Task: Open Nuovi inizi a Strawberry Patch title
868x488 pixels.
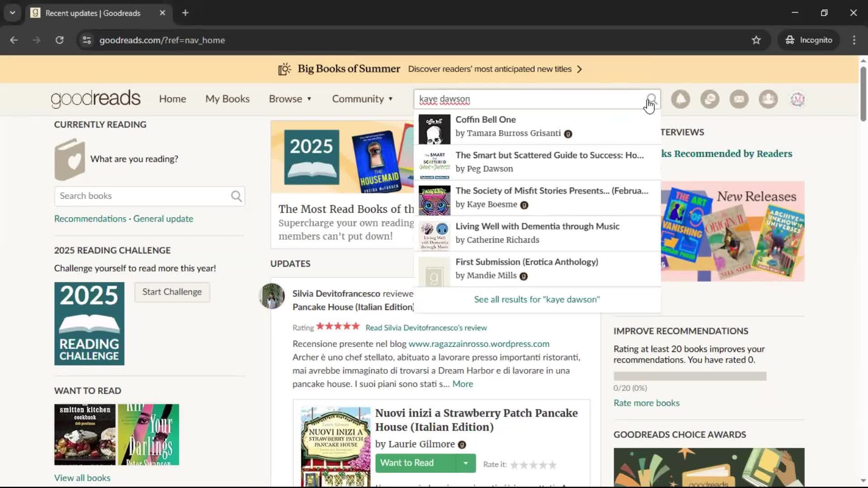Action: tap(476, 420)
